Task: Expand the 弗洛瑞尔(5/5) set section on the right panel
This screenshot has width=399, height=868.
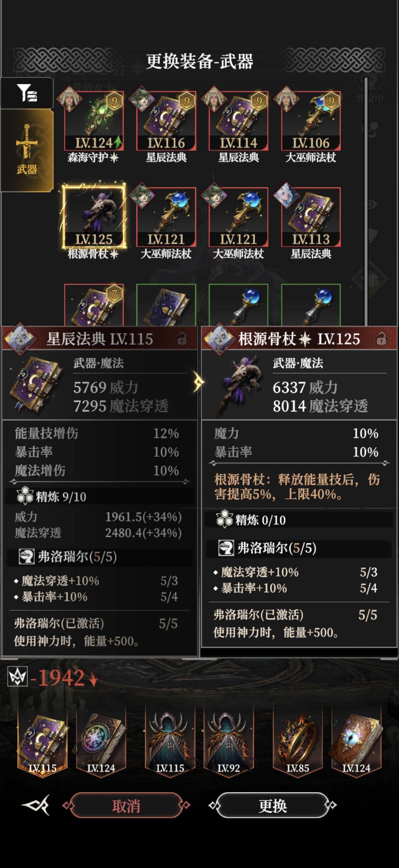Action: click(299, 548)
